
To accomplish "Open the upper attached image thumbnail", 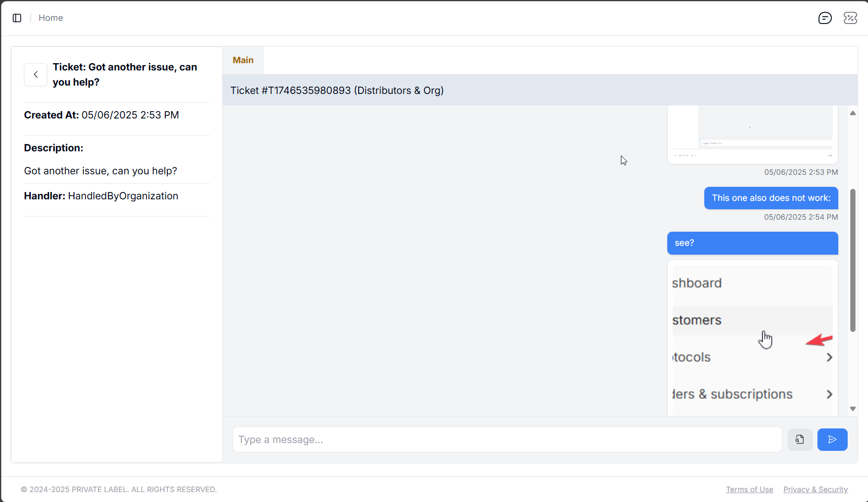I will click(x=752, y=134).
